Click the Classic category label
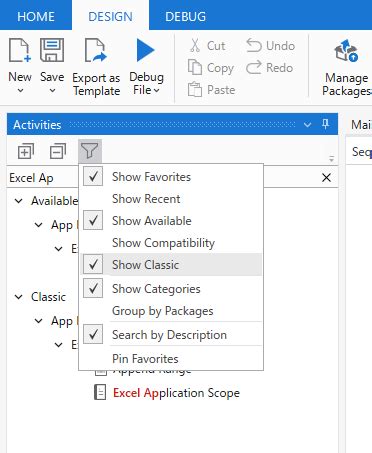The image size is (372, 453). pos(48,297)
